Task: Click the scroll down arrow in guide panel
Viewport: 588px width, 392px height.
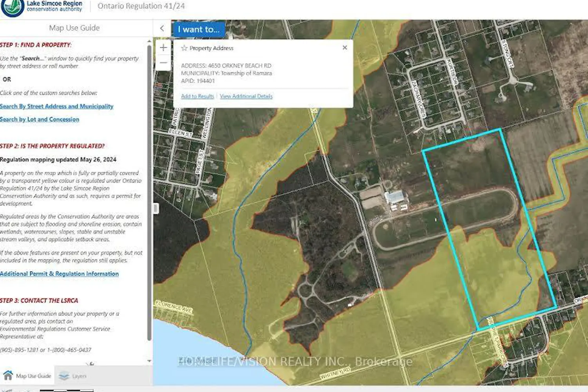Action: pyautogui.click(x=149, y=361)
